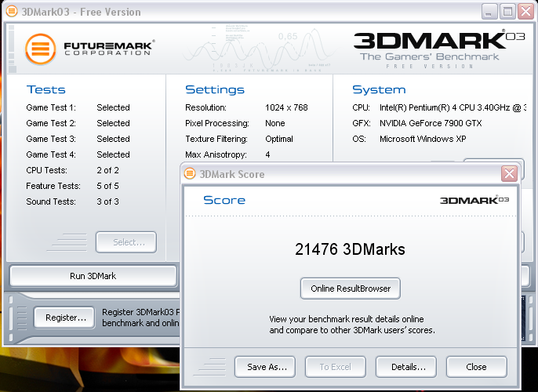Close 3DMark Score dialog with X
The height and width of the screenshot is (392, 538).
(509, 174)
